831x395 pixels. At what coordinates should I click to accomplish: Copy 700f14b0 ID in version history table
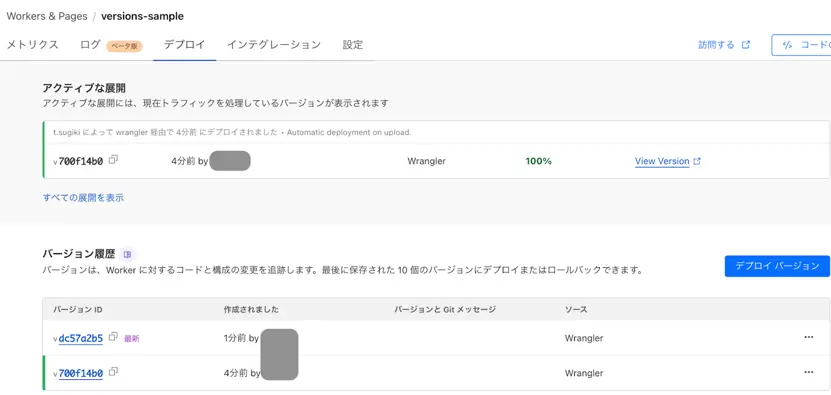tap(113, 372)
